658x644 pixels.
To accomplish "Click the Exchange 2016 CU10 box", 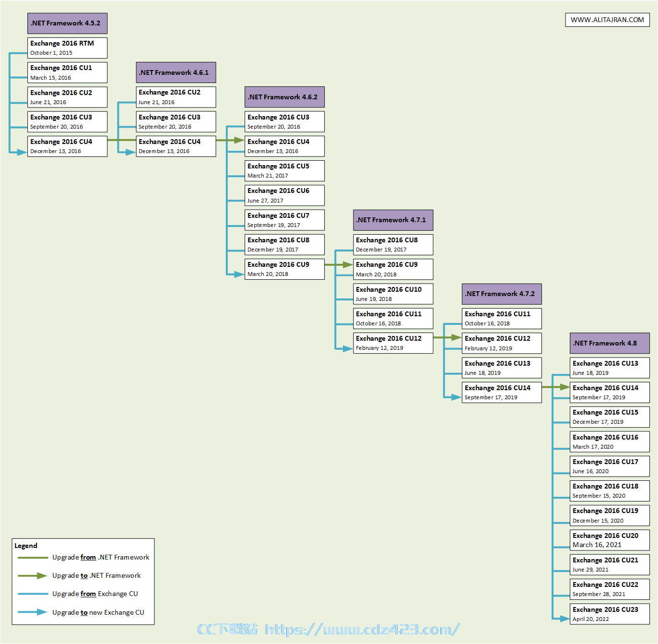I will point(393,294).
